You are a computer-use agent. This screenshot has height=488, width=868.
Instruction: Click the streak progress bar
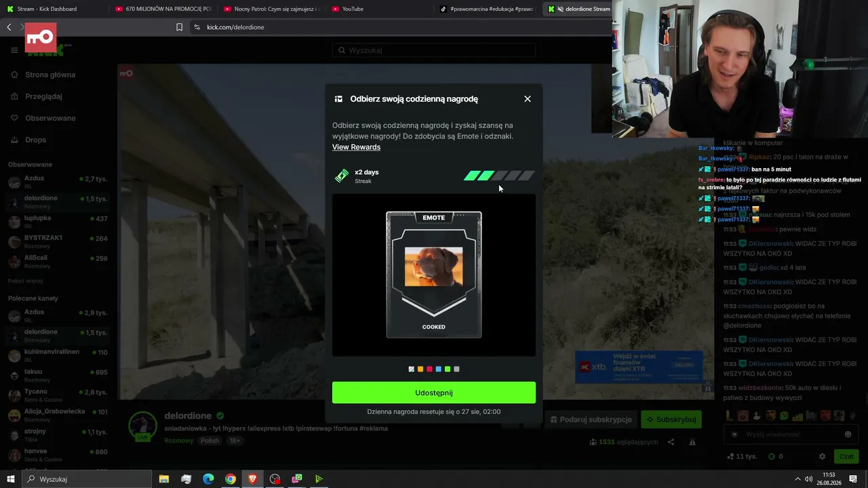pos(499,176)
